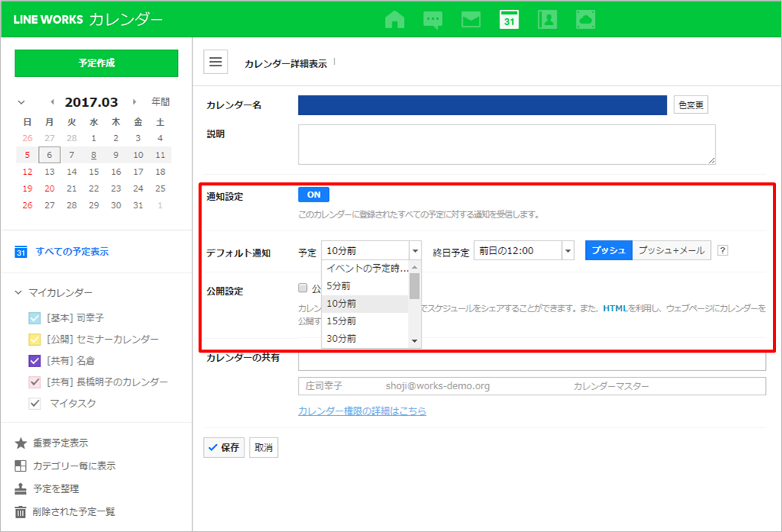Open the Drive cloud icon
Image resolution: width=782 pixels, height=532 pixels.
(x=585, y=19)
